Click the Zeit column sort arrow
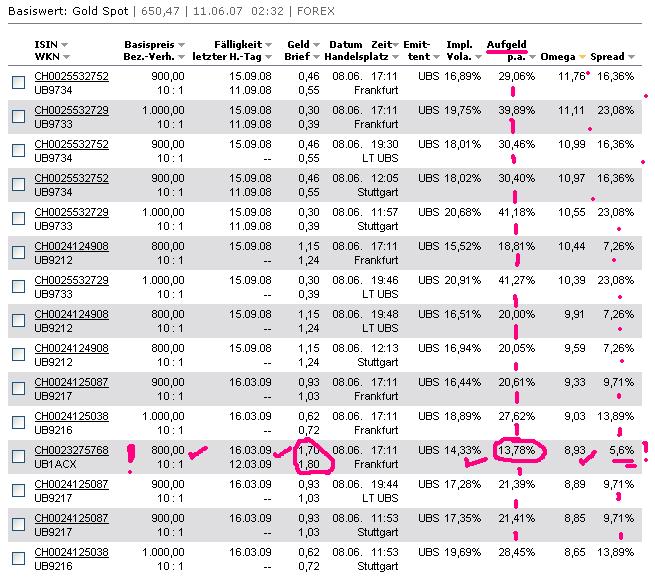The height and width of the screenshot is (581, 655). [x=395, y=46]
